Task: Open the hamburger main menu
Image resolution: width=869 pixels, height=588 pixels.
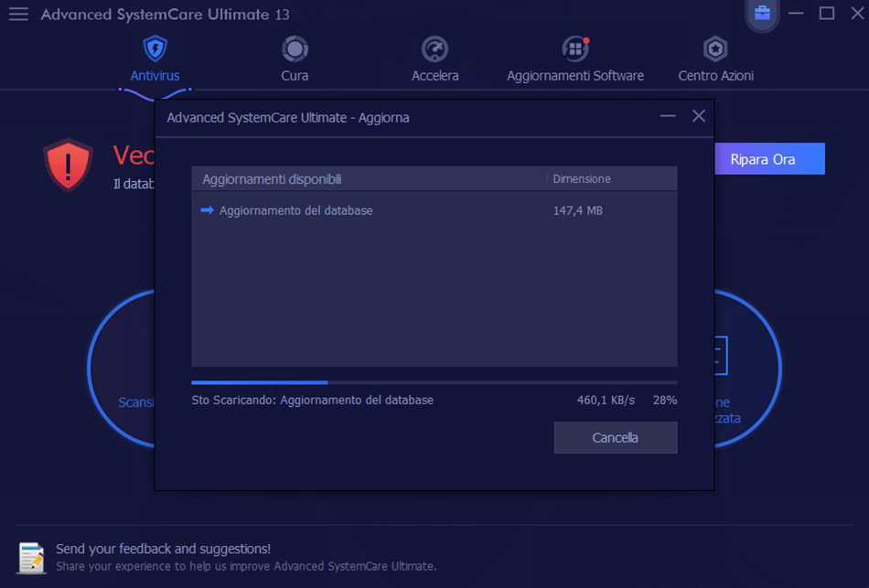Action: click(18, 14)
